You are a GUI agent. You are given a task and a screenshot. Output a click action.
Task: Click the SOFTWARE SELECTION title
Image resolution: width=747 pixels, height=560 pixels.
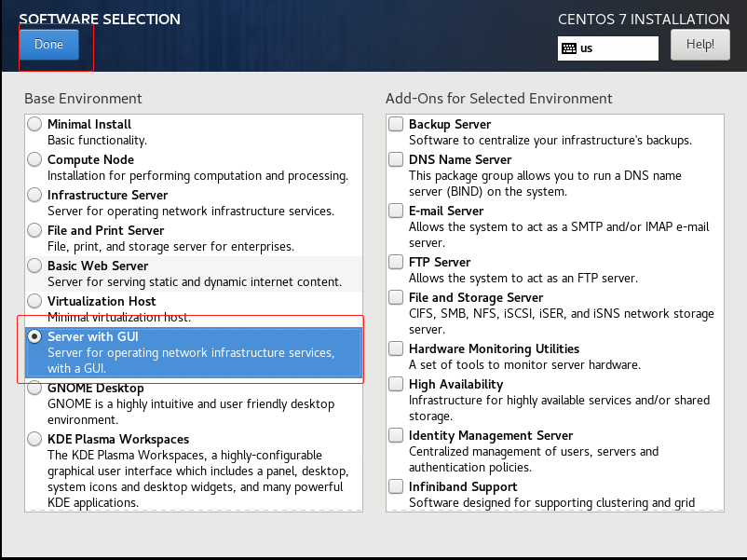100,19
